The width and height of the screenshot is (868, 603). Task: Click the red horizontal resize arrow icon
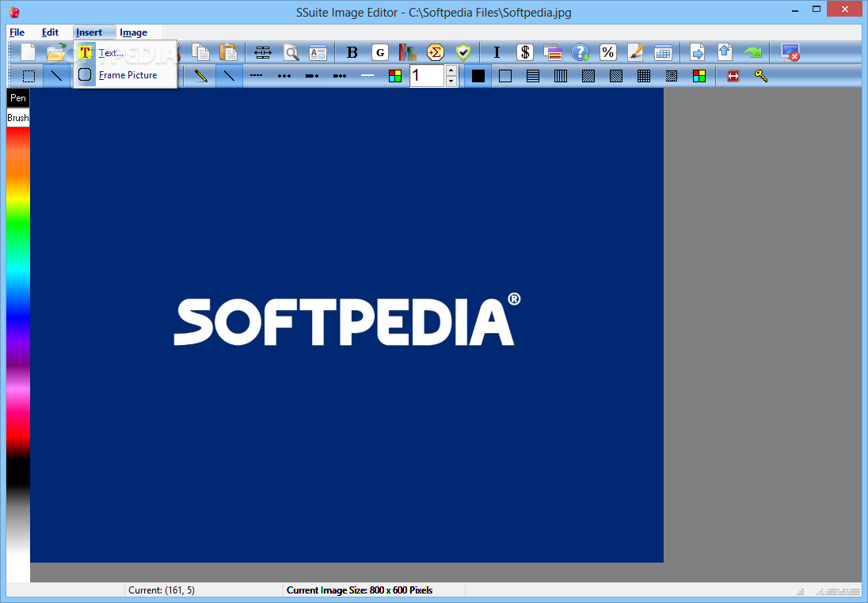click(x=733, y=76)
